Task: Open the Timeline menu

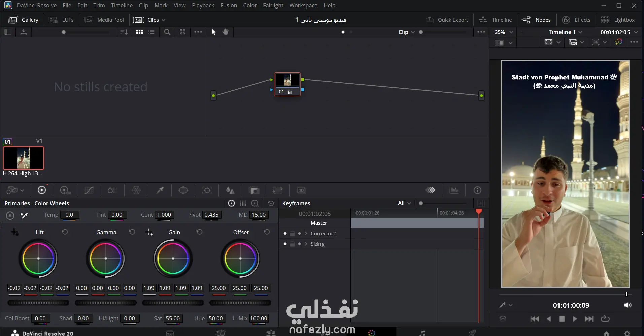Action: [x=122, y=5]
